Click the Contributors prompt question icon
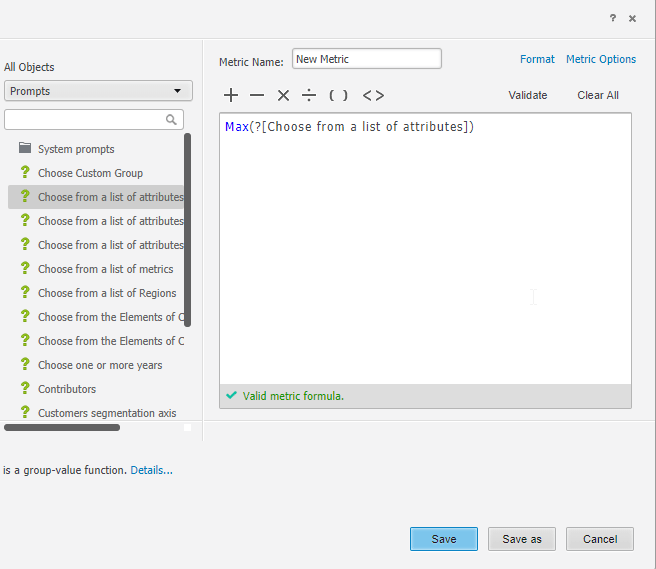Screen dimensions: 656x569 (x=25, y=388)
